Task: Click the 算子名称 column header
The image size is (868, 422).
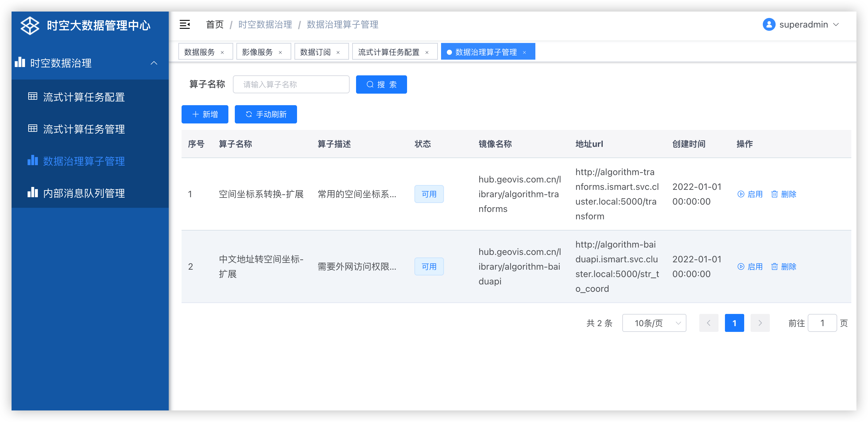Action: click(235, 144)
